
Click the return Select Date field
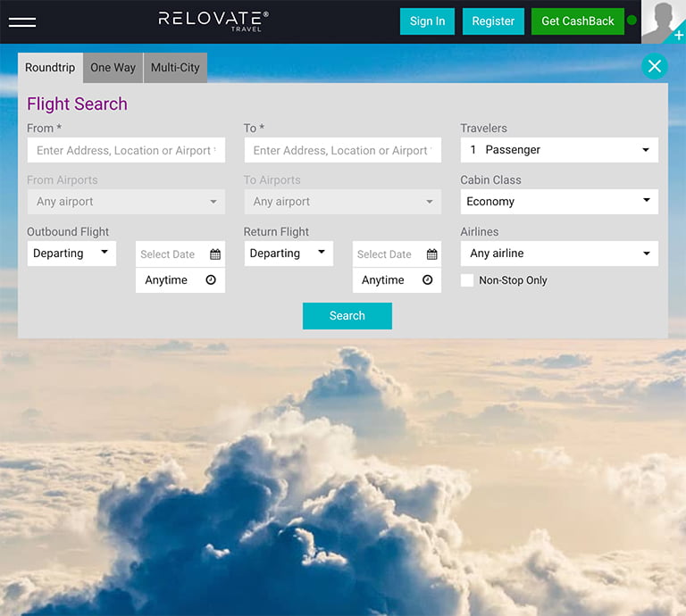coord(397,254)
